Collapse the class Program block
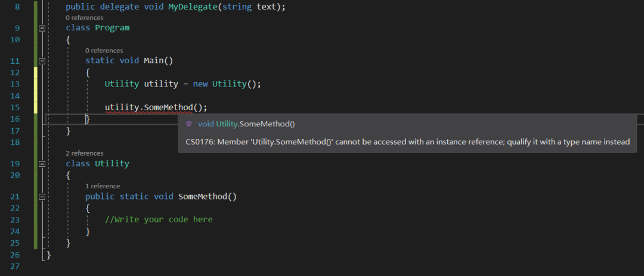Image resolution: width=644 pixels, height=276 pixels. pyautogui.click(x=42, y=28)
